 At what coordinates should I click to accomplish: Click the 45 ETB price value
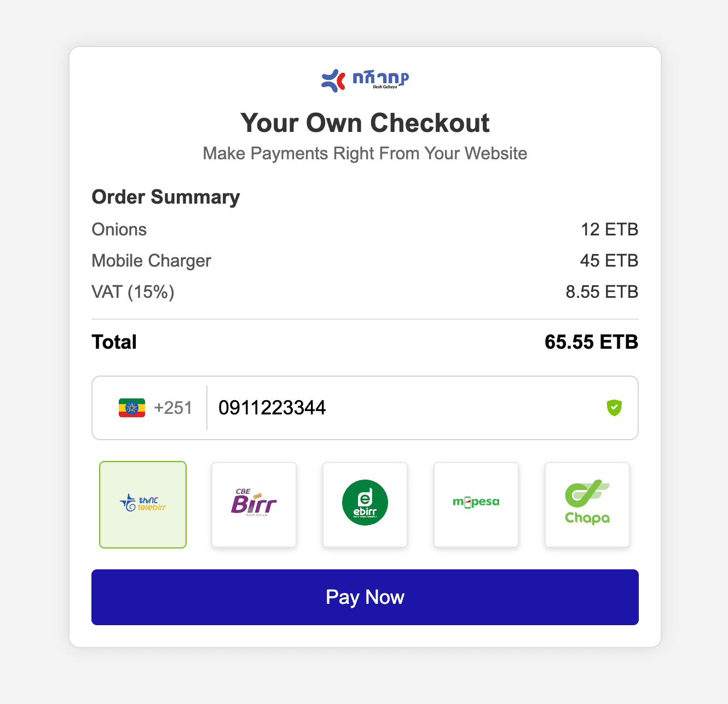tap(609, 261)
